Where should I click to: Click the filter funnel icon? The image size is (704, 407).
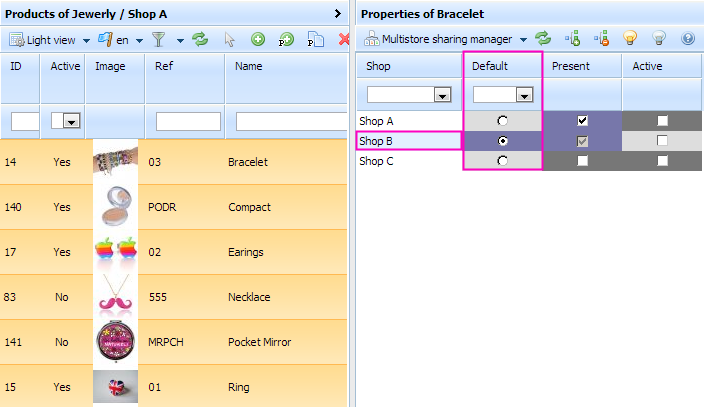click(158, 40)
